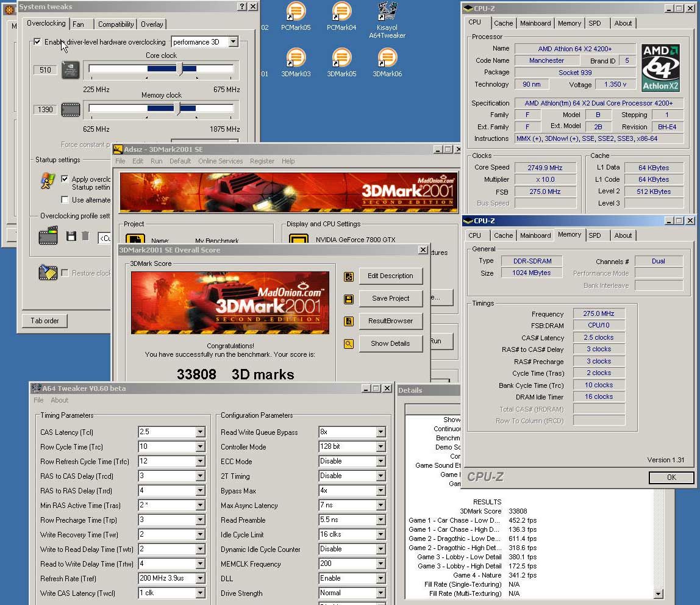
Task: Select Mainboard tab in upper CPU-Z window
Action: 535,23
